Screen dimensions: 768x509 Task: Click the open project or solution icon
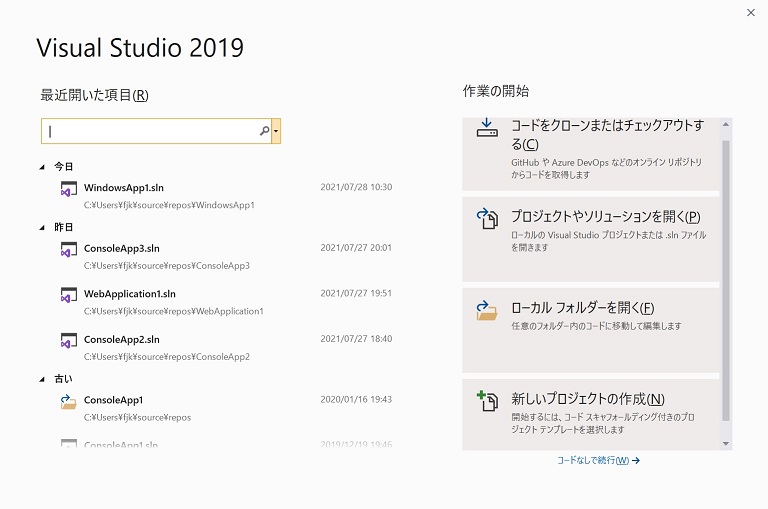pyautogui.click(x=487, y=218)
